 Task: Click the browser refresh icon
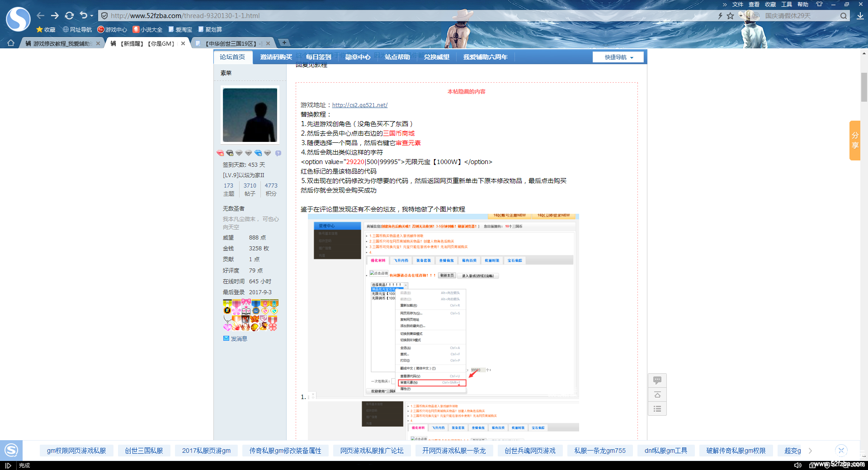coord(69,16)
